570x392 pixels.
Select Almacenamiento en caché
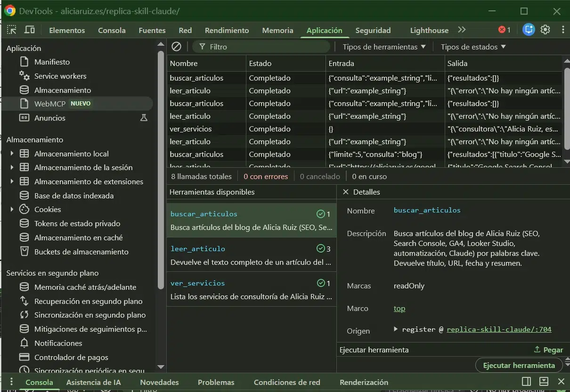point(77,237)
